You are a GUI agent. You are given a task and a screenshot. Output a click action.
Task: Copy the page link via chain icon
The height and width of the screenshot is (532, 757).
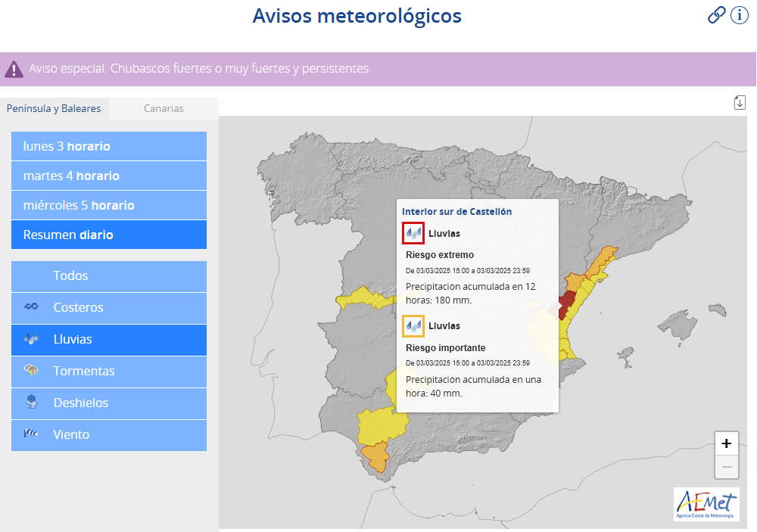716,15
